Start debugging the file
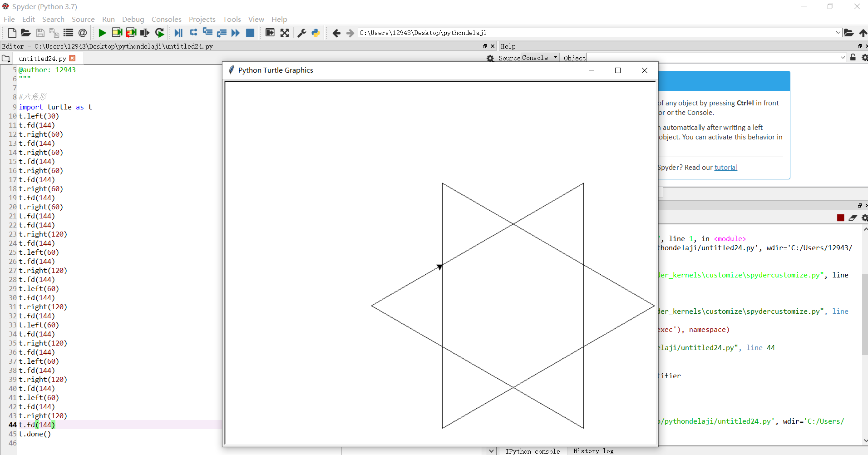868x455 pixels. [x=178, y=33]
